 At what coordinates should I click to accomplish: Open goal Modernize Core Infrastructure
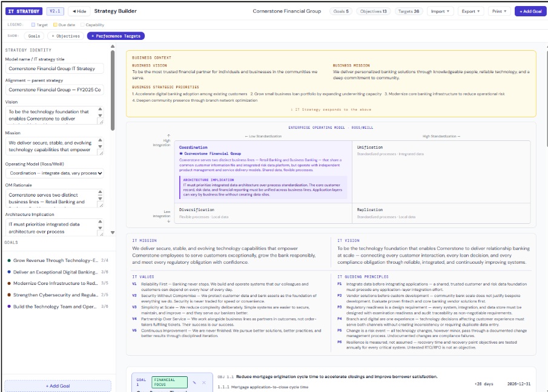(x=58, y=284)
